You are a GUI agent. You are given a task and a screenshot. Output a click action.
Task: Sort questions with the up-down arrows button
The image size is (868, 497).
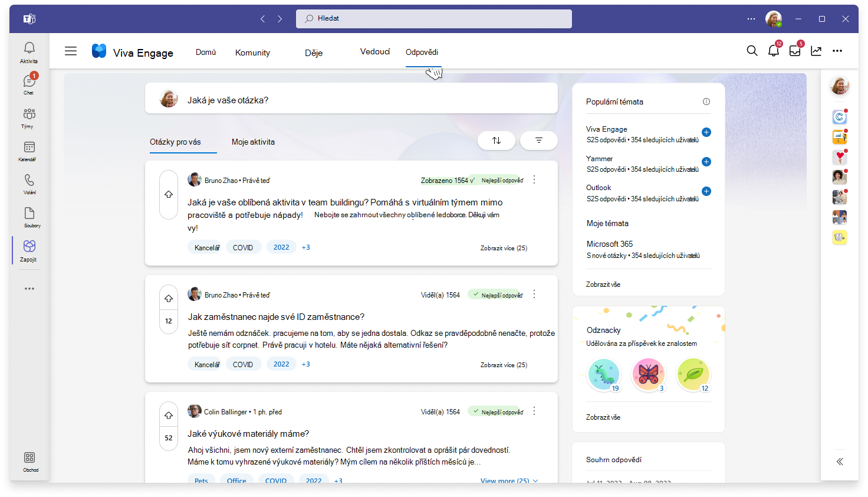[x=497, y=140]
